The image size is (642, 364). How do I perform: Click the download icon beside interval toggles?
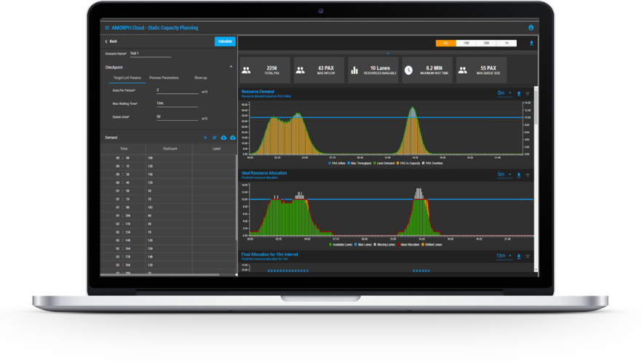531,43
